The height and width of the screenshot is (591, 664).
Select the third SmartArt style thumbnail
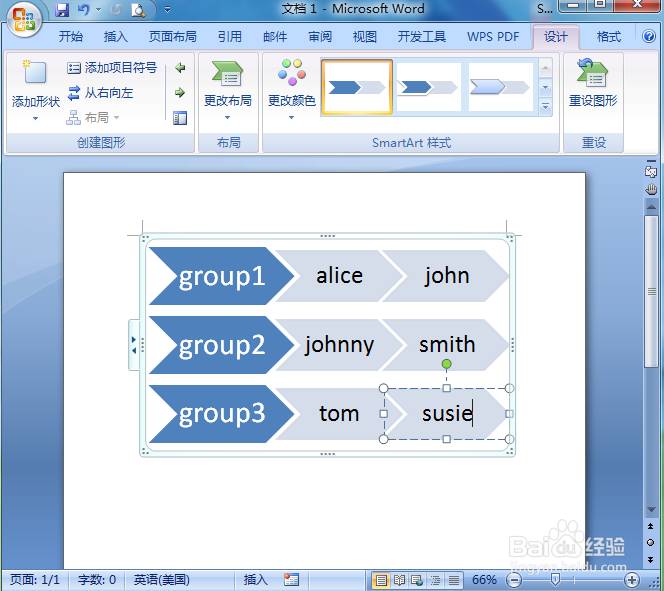coord(501,87)
